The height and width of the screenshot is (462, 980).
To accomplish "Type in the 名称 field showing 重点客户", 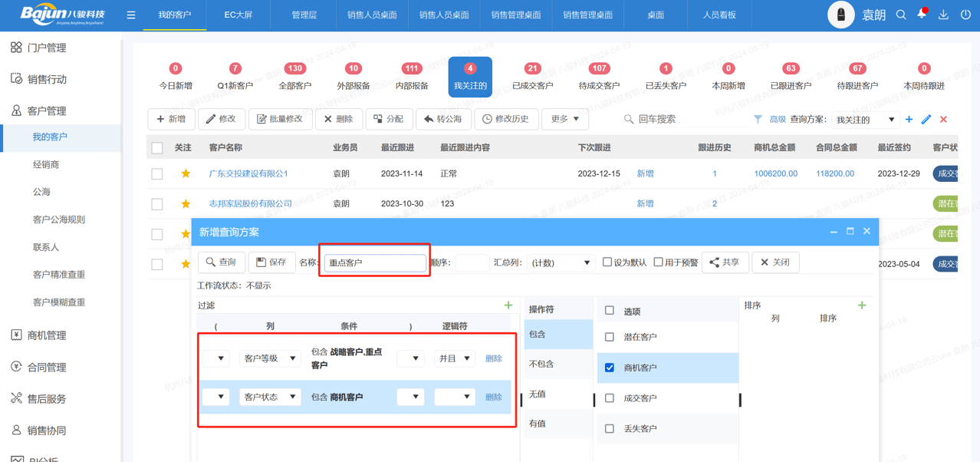I will coord(374,262).
